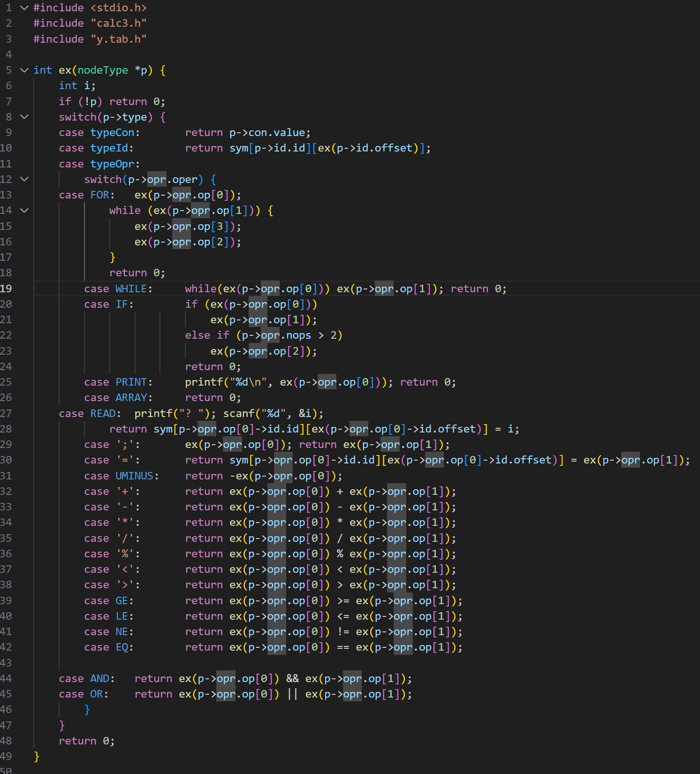The height and width of the screenshot is (774, 700).
Task: Click the 'PRINT' case label
Action: click(131, 382)
